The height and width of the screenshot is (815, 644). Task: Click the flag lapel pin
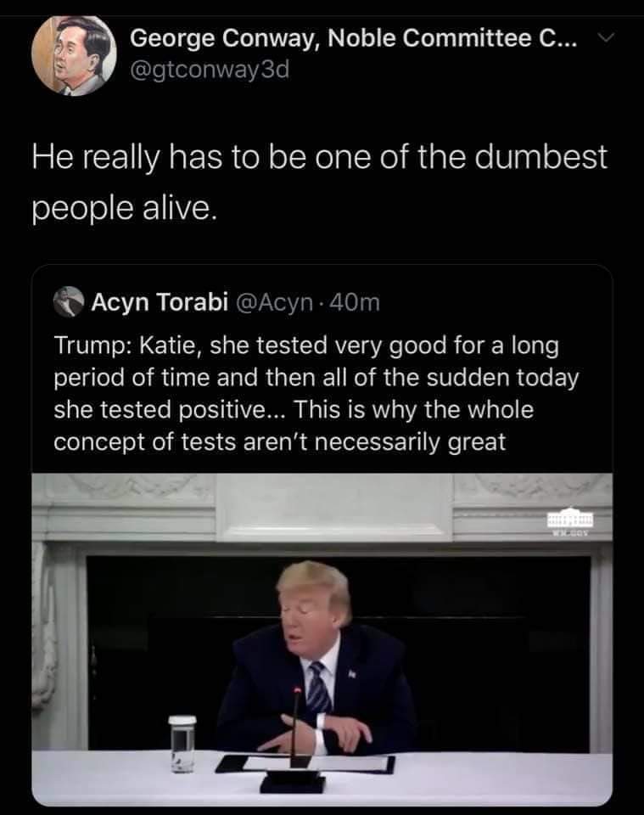click(352, 673)
